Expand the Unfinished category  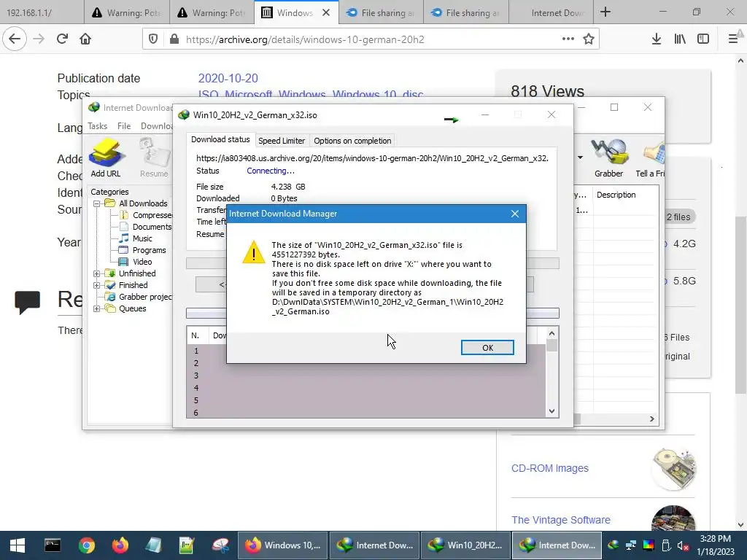[x=97, y=273]
